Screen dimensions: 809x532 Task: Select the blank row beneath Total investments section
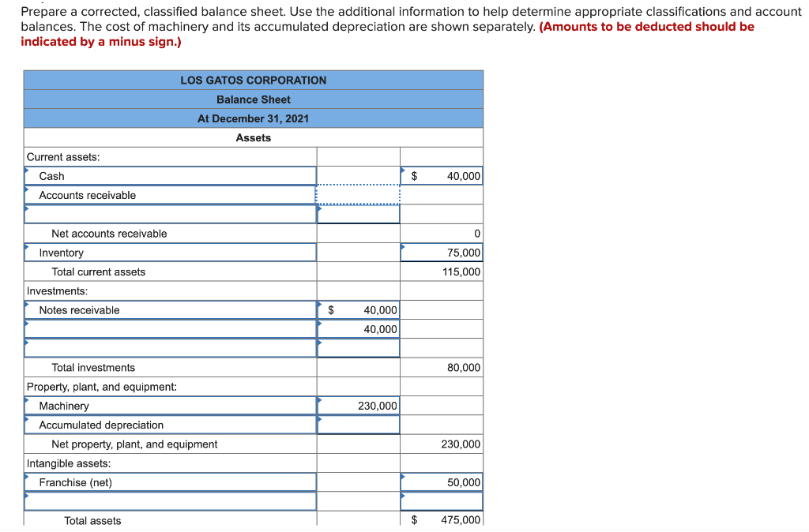coord(170,348)
